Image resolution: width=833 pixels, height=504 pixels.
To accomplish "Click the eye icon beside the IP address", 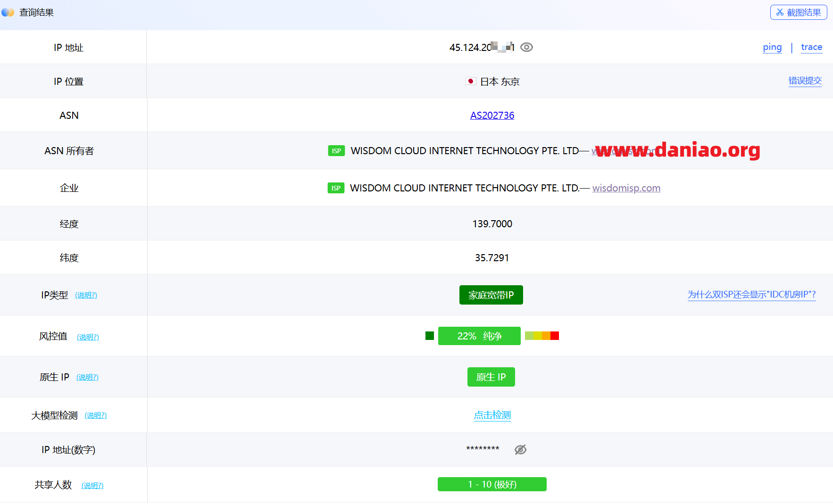I will 526,47.
